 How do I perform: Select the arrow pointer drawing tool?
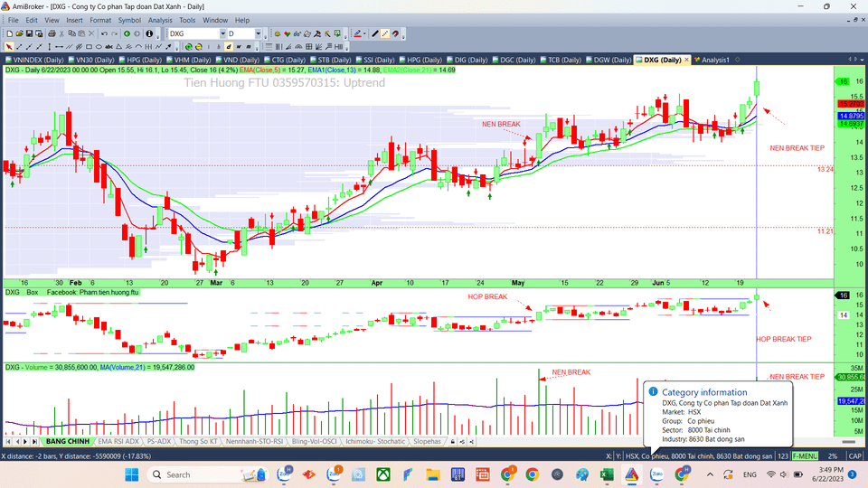(x=9, y=46)
